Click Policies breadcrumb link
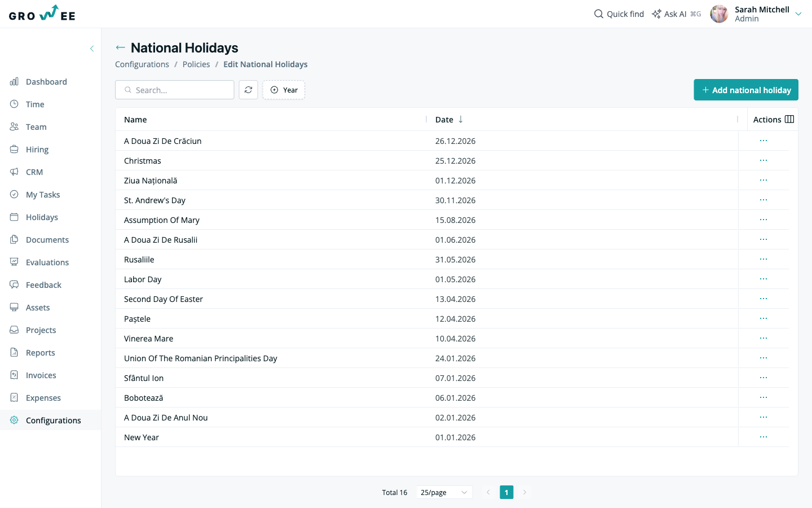 [x=196, y=64]
